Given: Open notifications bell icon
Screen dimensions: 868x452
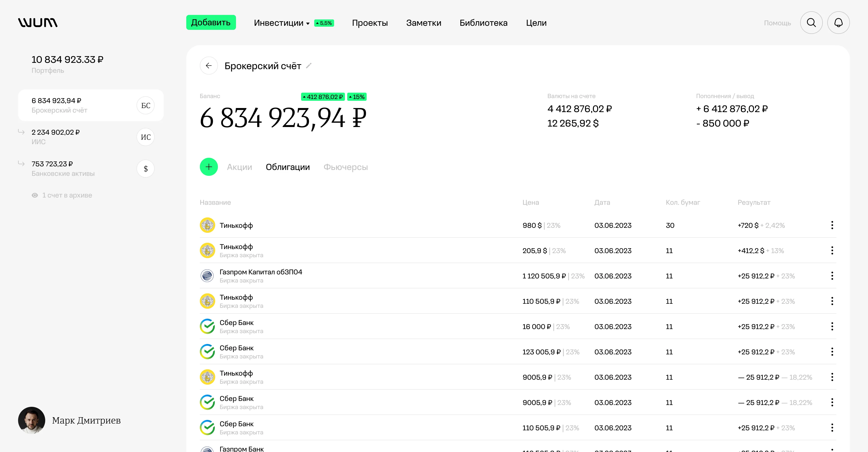Looking at the screenshot, I should tap(838, 23).
